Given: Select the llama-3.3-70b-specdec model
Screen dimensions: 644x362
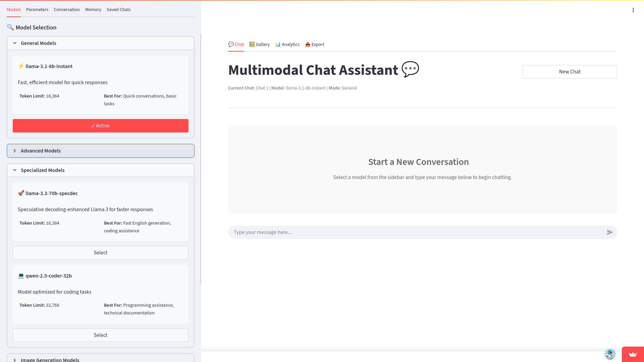Looking at the screenshot, I should coord(101,253).
